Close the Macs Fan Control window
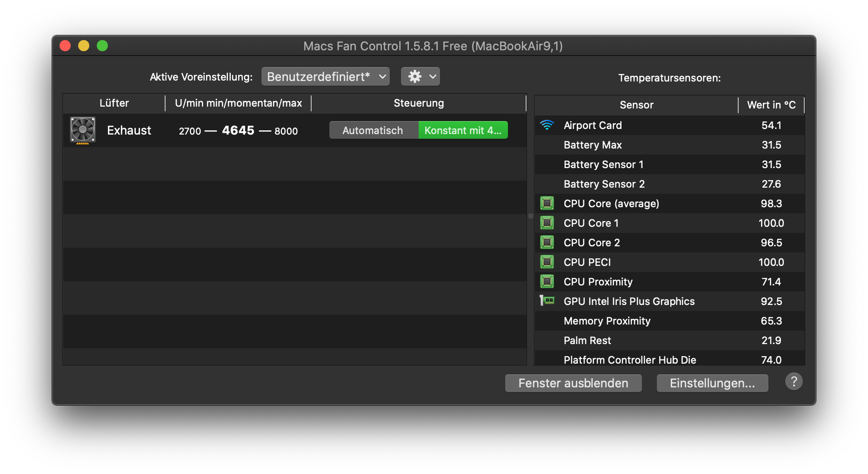868x474 pixels. (65, 46)
